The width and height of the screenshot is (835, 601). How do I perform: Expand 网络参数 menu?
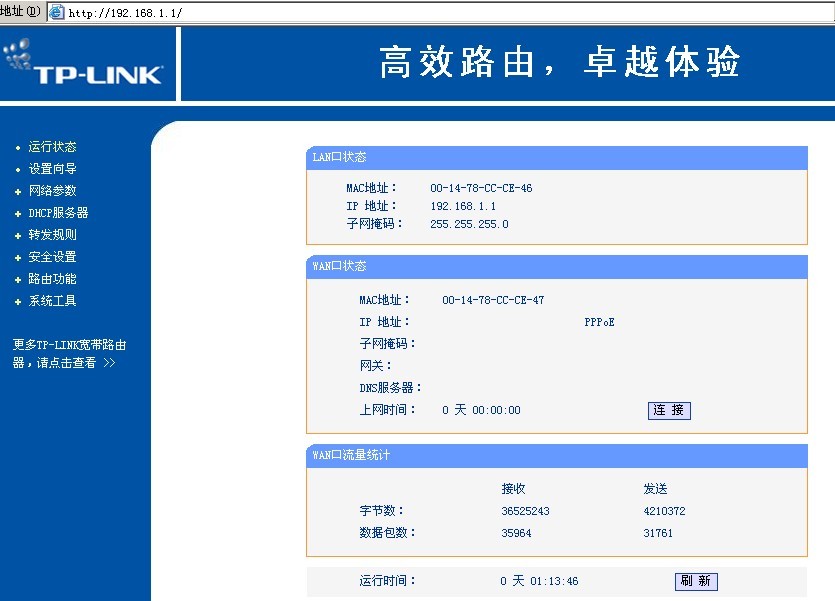pos(52,191)
